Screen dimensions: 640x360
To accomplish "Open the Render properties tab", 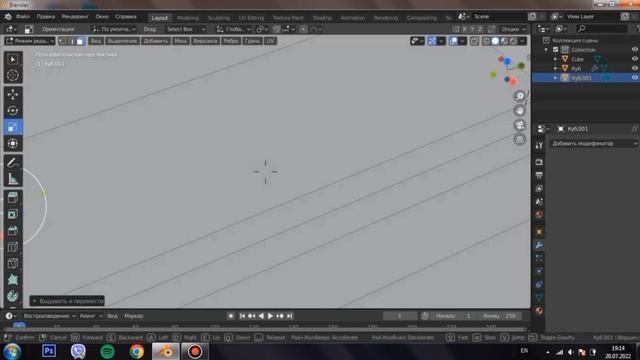I will click(539, 162).
